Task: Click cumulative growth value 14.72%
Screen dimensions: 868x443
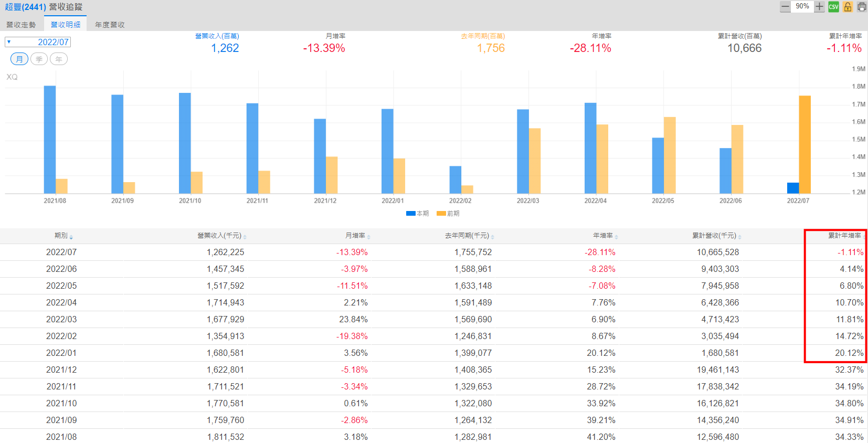Action: click(x=849, y=336)
